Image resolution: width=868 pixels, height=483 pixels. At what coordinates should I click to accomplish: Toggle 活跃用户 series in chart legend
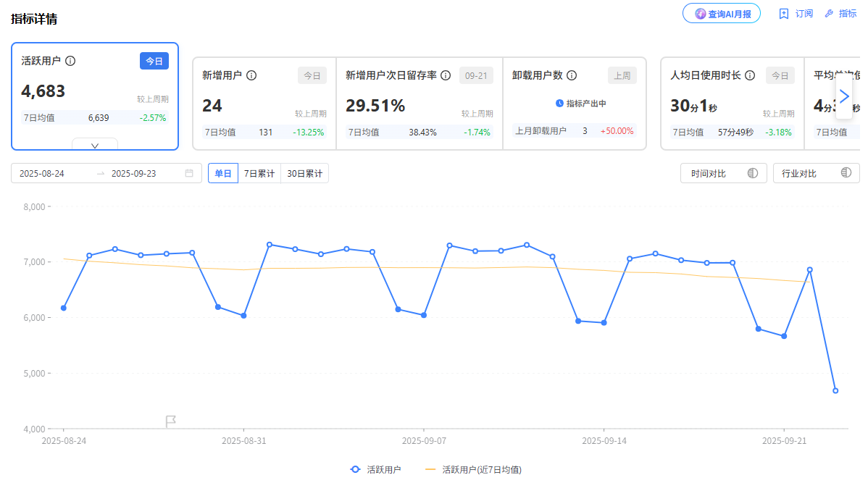coord(376,469)
